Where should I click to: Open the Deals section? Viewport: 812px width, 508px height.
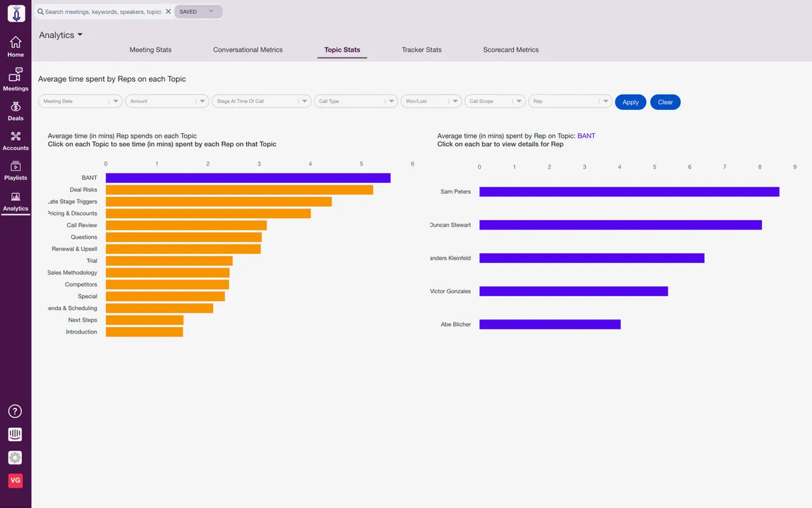(x=16, y=111)
